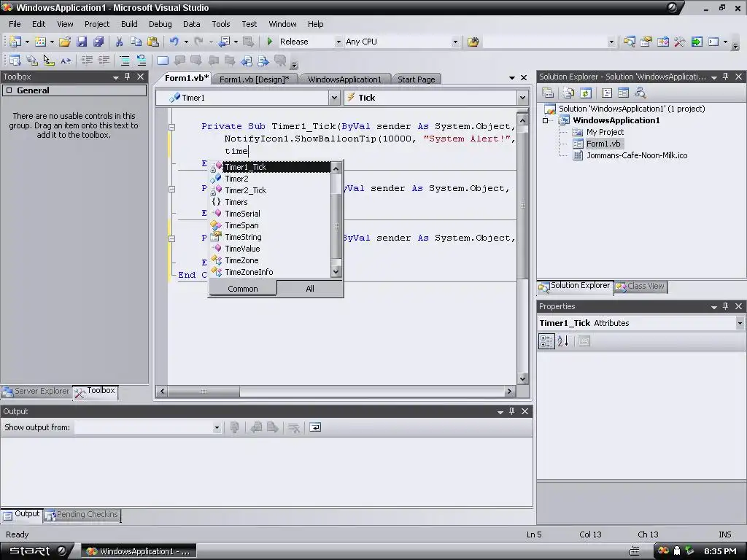
Task: Open the Build menu
Action: 129,24
